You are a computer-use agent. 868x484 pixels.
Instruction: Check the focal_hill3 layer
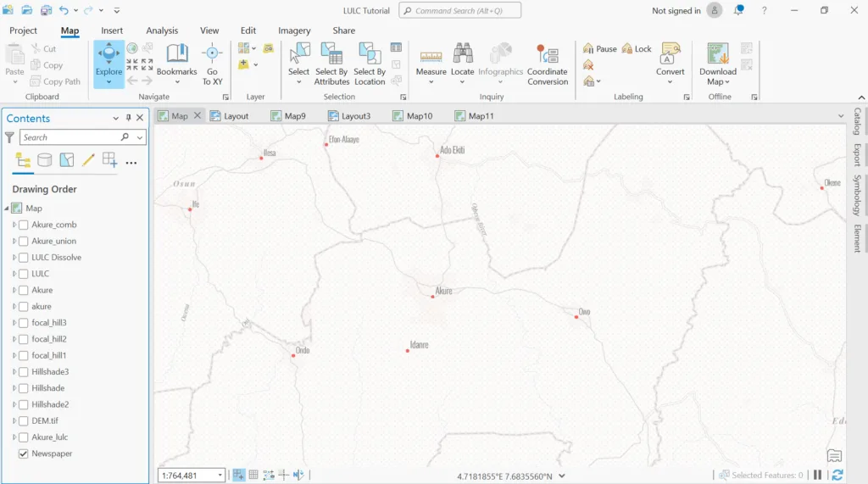[x=23, y=323]
